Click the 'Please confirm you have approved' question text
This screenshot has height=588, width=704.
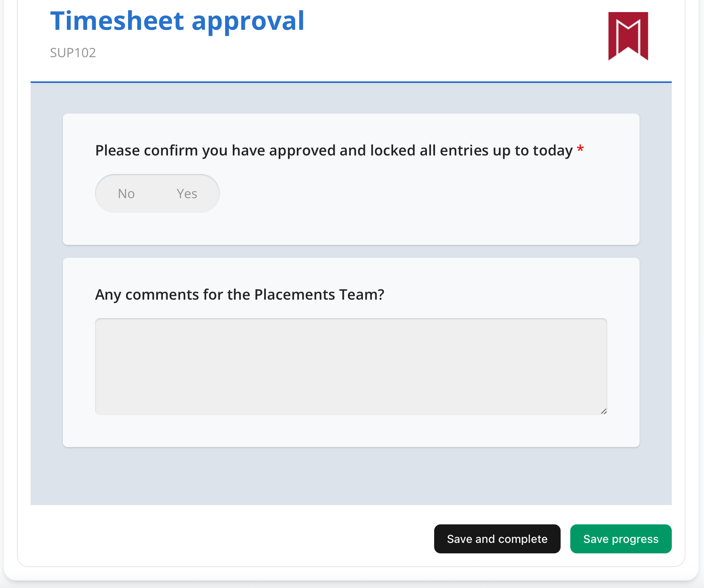[x=334, y=151]
